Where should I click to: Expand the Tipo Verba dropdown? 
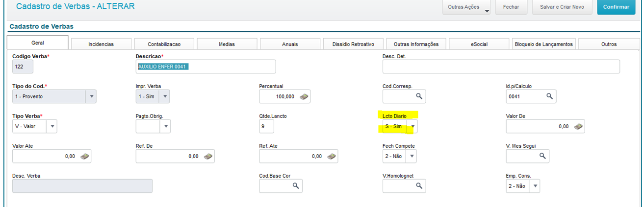52,126
